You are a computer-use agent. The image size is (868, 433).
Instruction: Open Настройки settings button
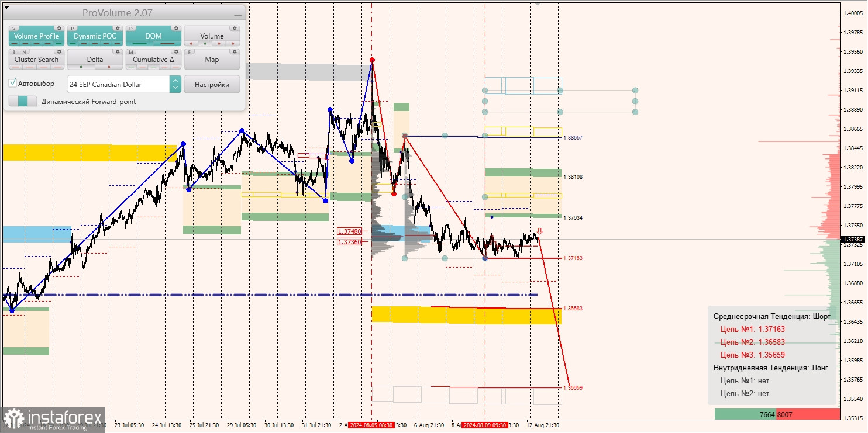[x=212, y=84]
